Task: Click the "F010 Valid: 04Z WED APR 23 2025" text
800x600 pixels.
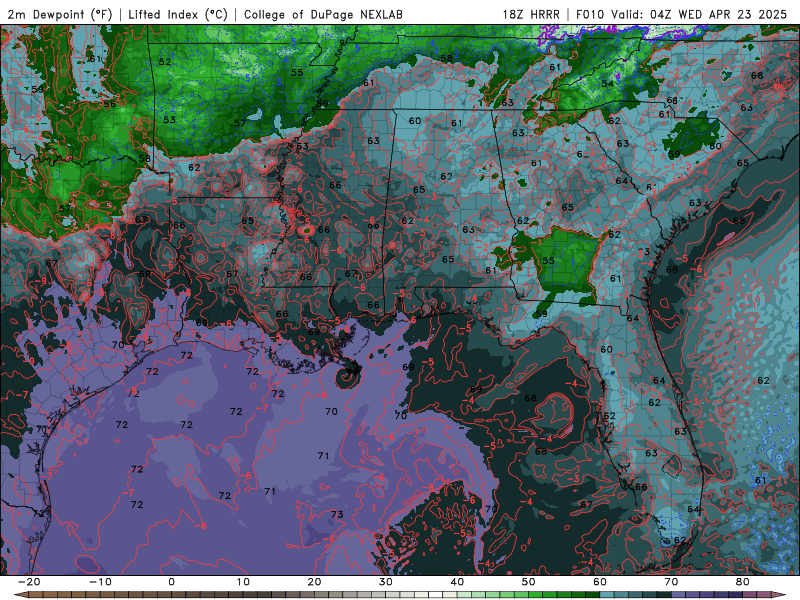Action: [x=682, y=14]
